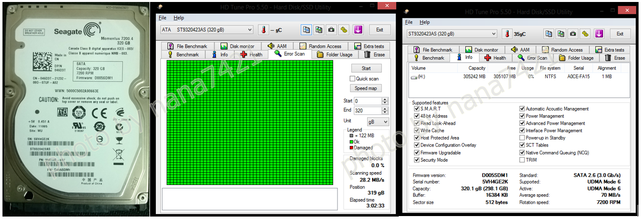
Task: Sort by File system column header
Action: point(550,68)
